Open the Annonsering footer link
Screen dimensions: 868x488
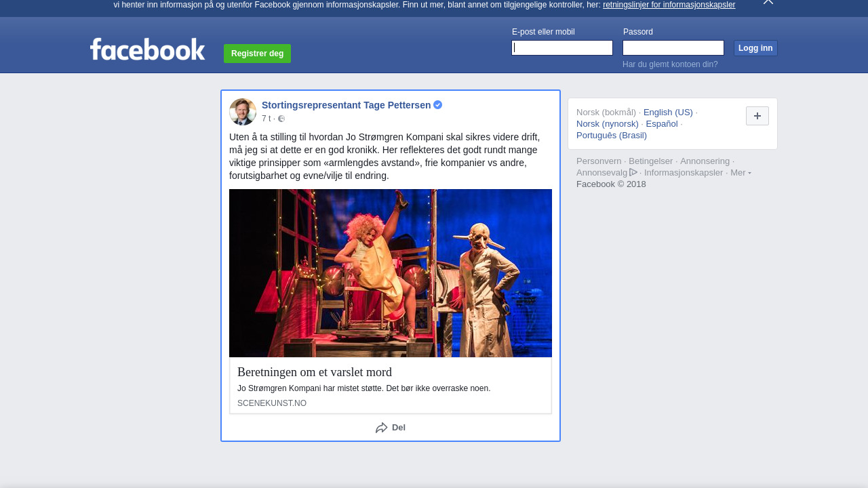click(705, 161)
